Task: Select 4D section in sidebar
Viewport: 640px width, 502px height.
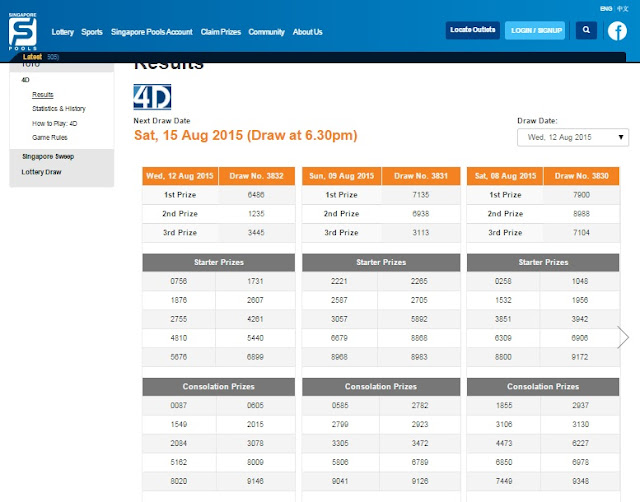Action: [x=25, y=80]
